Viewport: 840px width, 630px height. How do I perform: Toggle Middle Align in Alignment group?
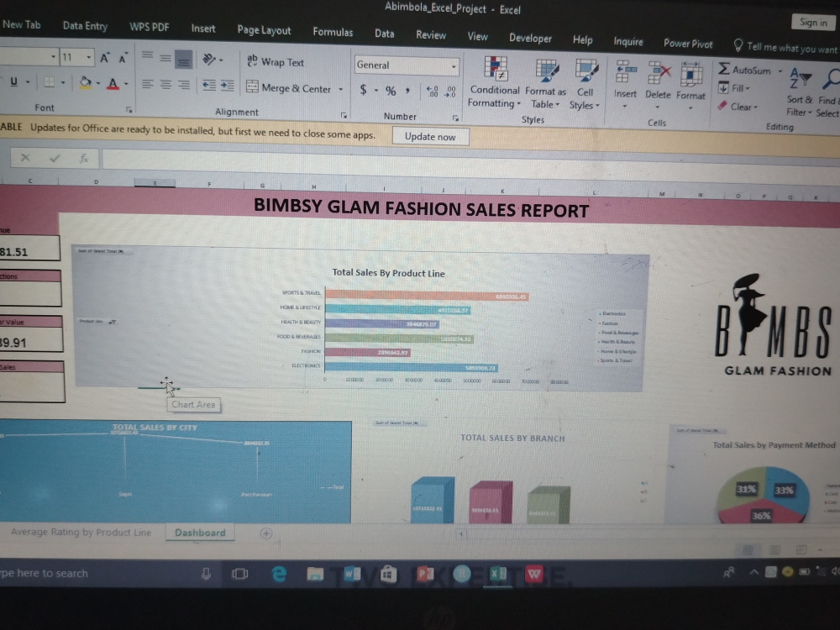click(x=165, y=58)
